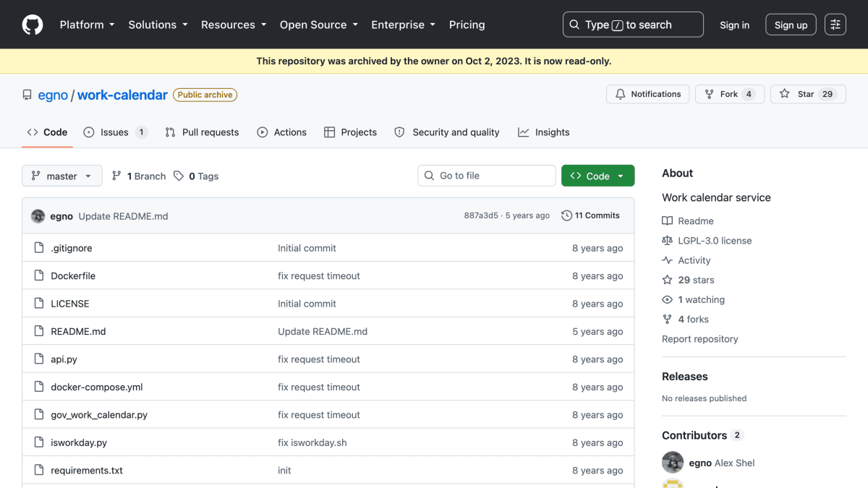Open docker-compose.yml file
The width and height of the screenshot is (868, 488).
pos(97,388)
